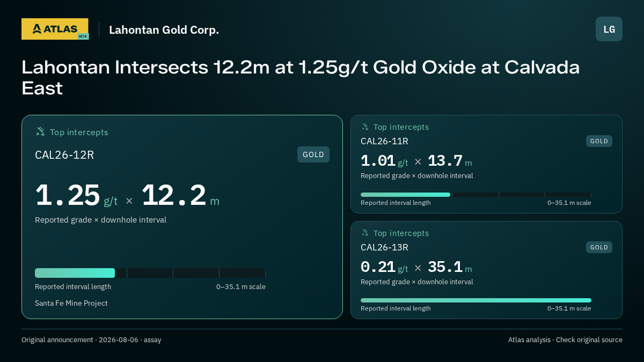This screenshot has width=644, height=362.
Task: Select the CAL26-12R hole ID
Action: click(x=64, y=155)
